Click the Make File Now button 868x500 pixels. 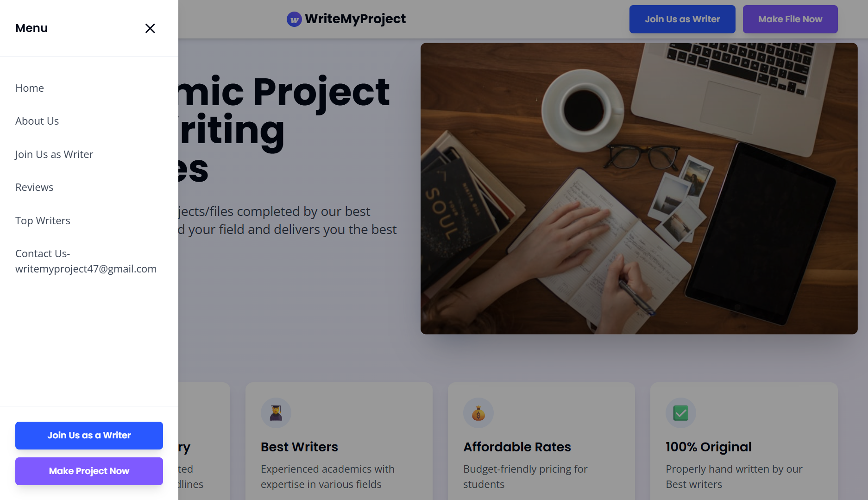pos(790,19)
